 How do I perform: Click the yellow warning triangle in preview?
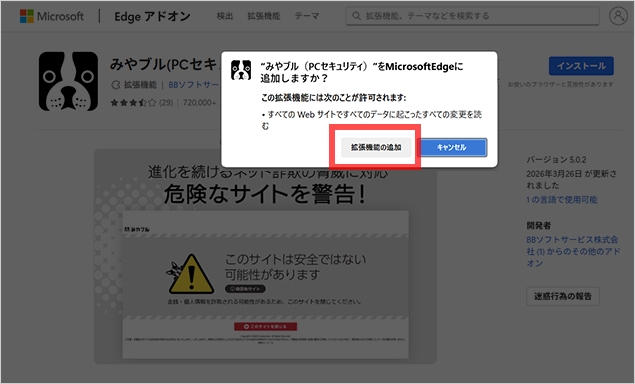[x=191, y=274]
